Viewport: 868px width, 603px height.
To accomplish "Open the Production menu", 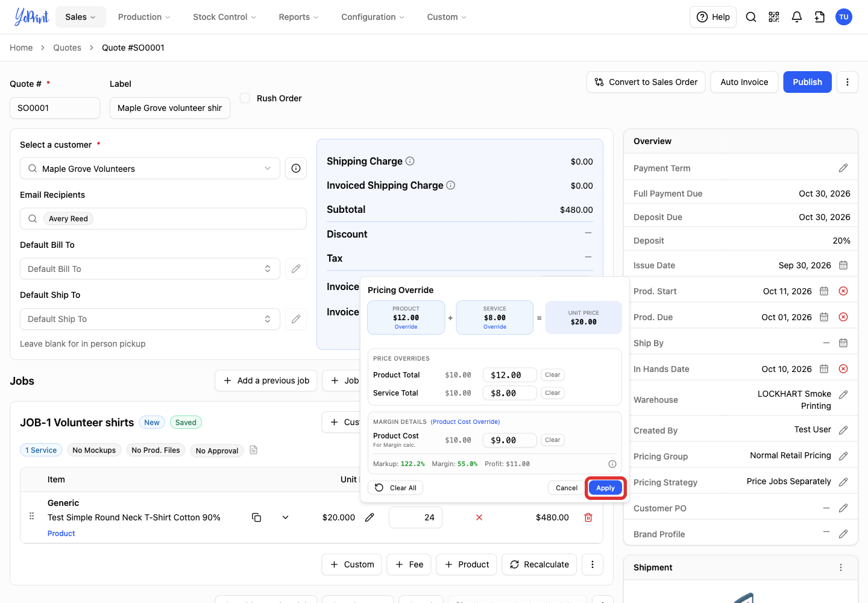I will coord(144,17).
